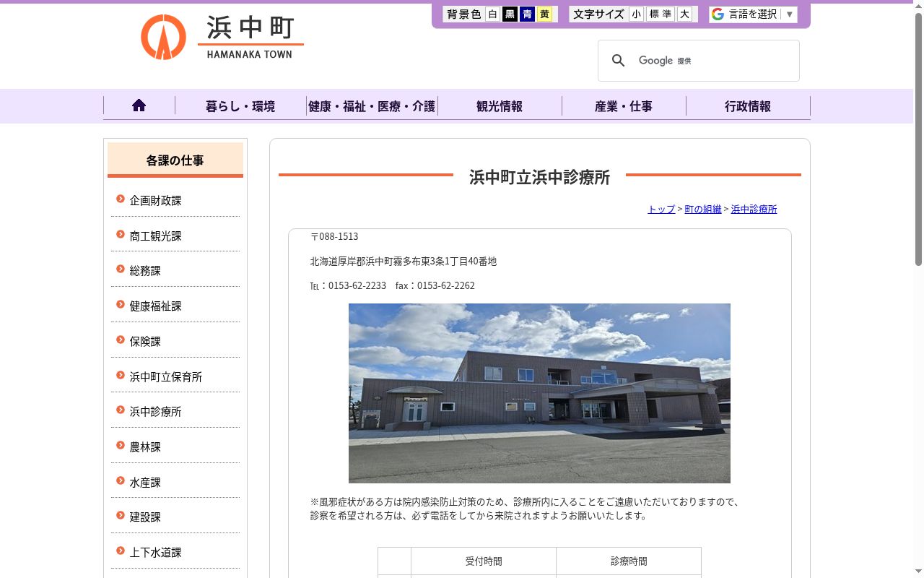Click the 町の組織 breadcrumb link
This screenshot has height=578, width=924.
coord(703,210)
